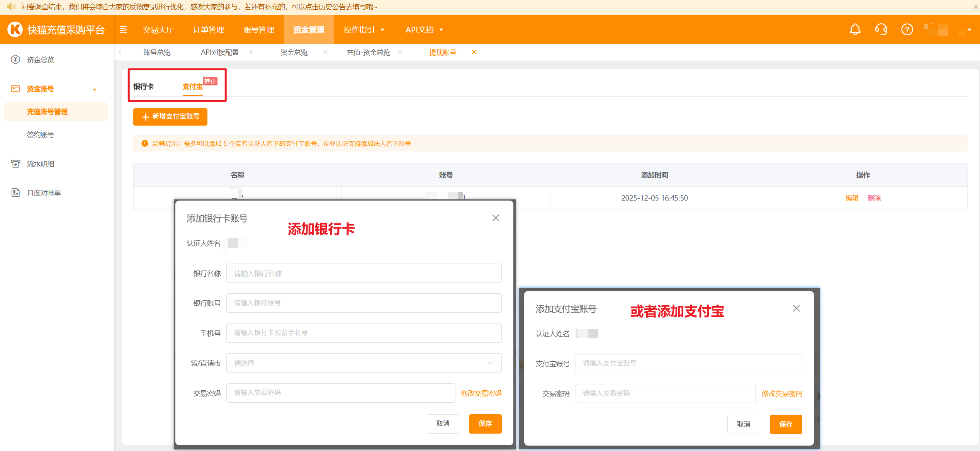Image resolution: width=980 pixels, height=451 pixels.
Task: Select the 提现账号 page tab
Action: tap(442, 53)
